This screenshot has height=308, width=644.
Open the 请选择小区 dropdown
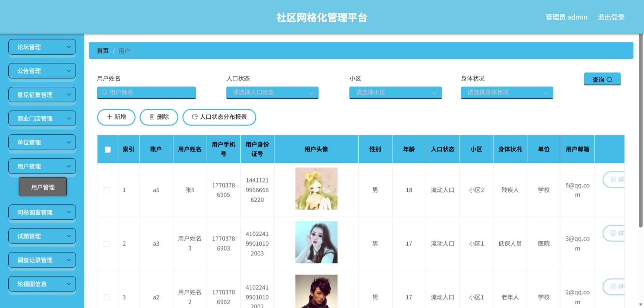coord(395,92)
